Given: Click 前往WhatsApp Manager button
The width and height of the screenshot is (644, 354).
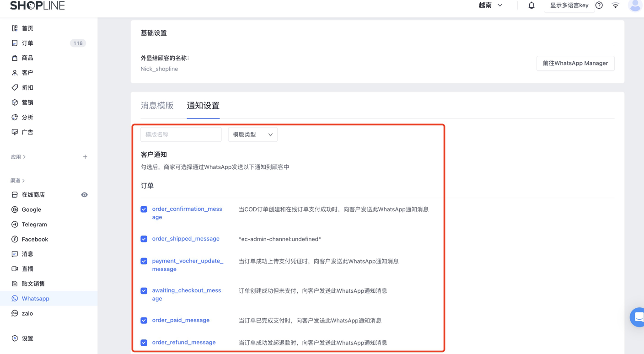Looking at the screenshot, I should click(575, 63).
